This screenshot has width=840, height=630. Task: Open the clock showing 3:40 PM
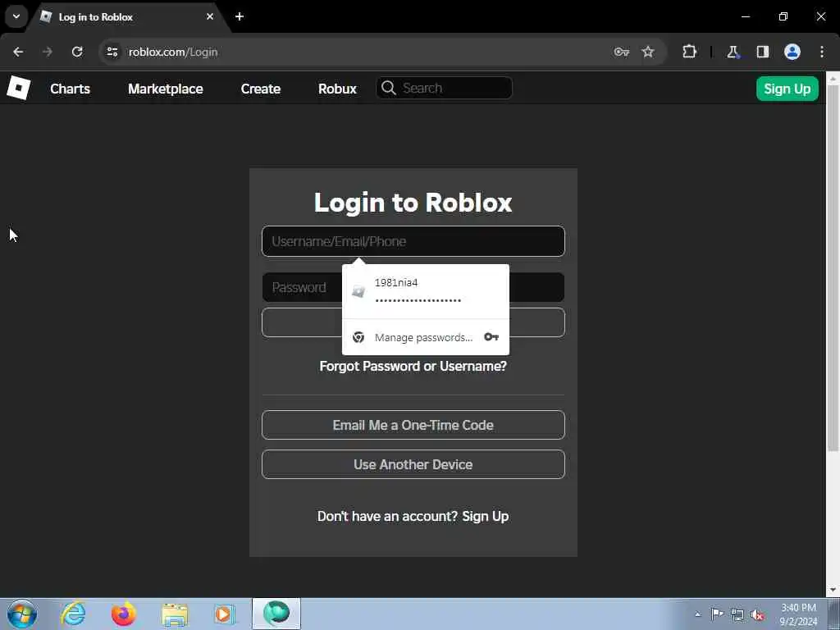(x=798, y=614)
